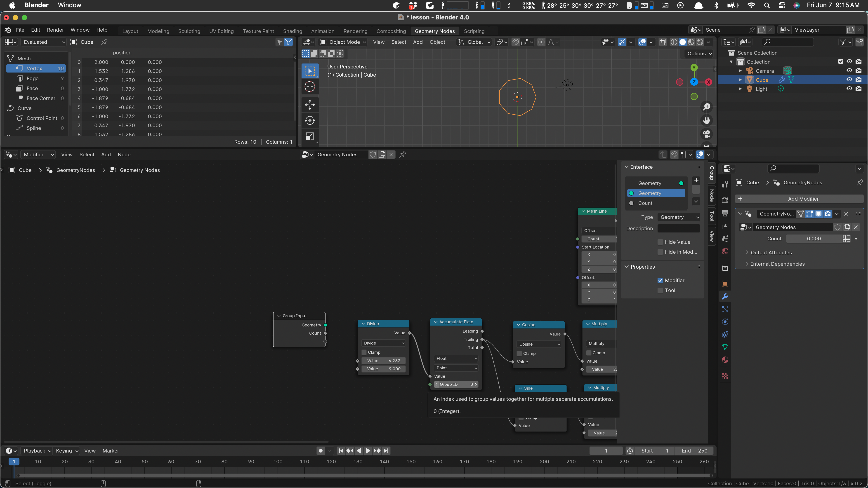Add interface item with plus button
Screen dimensions: 868x488
click(696, 181)
